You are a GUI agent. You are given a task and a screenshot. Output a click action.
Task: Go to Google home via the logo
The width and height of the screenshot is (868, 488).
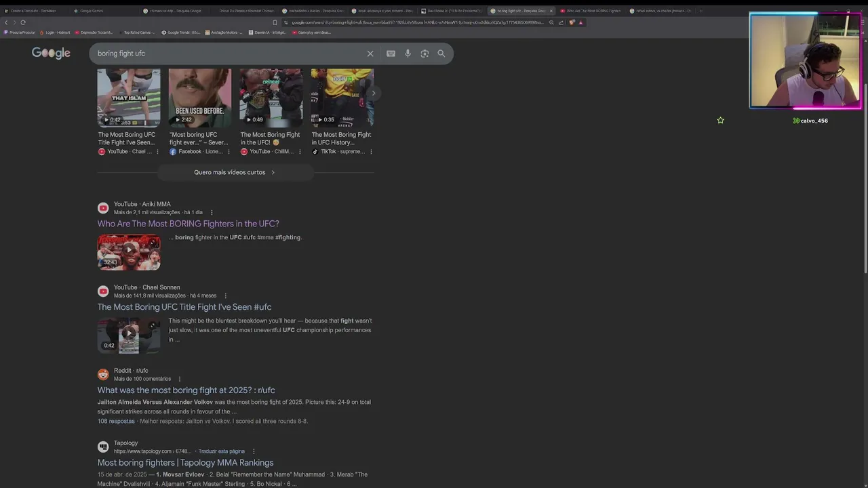tap(51, 53)
